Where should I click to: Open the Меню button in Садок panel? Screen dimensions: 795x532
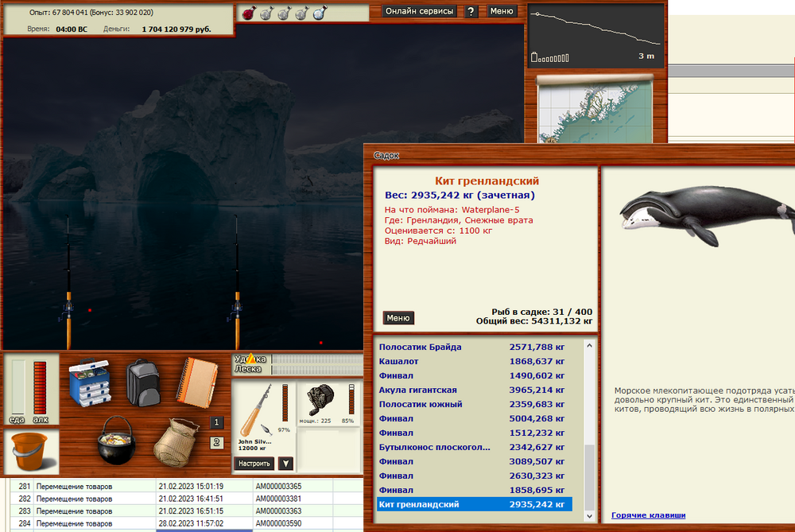(x=398, y=318)
